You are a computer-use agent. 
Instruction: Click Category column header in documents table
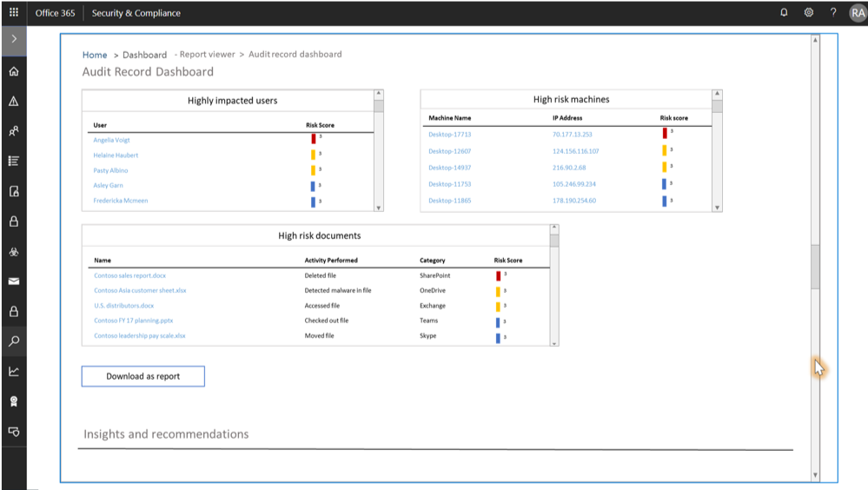pos(433,261)
